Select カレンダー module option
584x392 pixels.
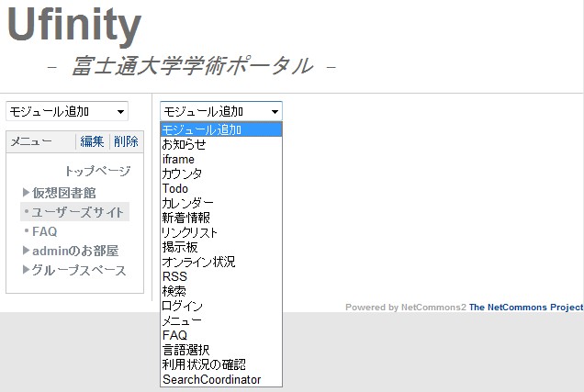(x=221, y=203)
